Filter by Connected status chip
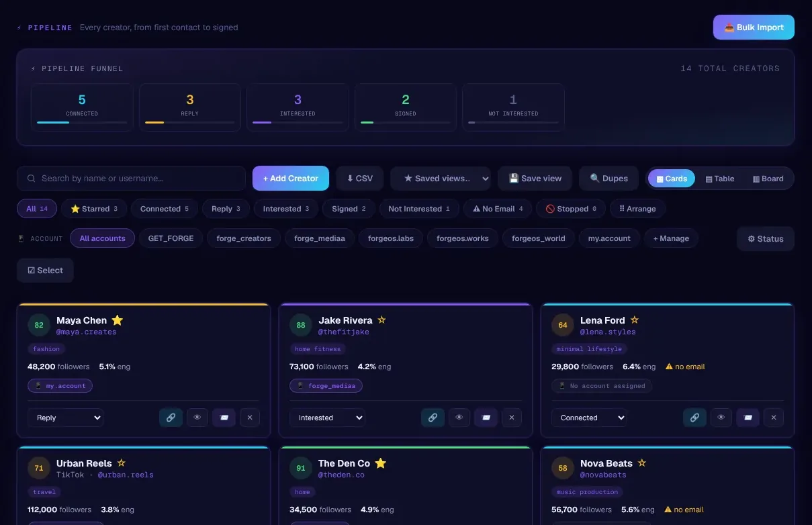 [x=165, y=209]
